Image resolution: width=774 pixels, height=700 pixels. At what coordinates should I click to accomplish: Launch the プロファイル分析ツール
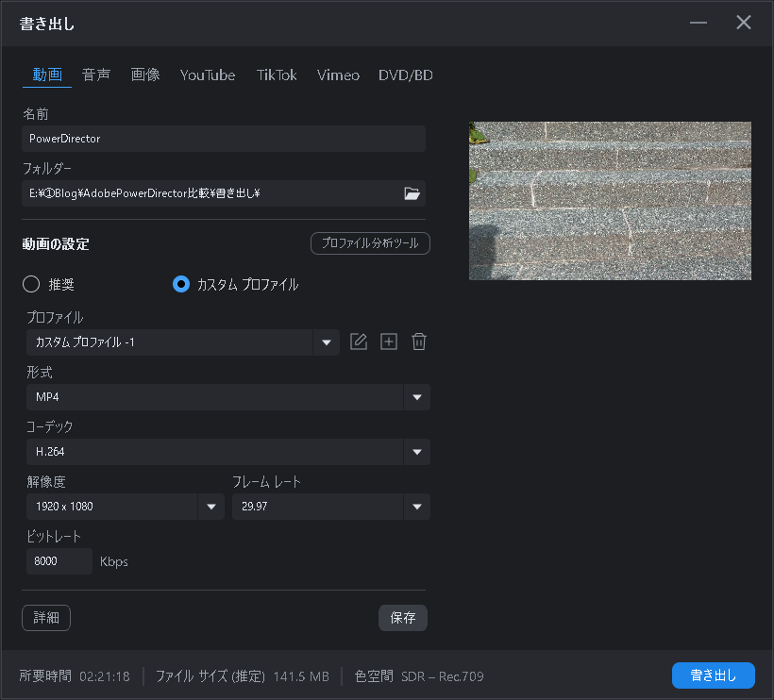coord(370,243)
